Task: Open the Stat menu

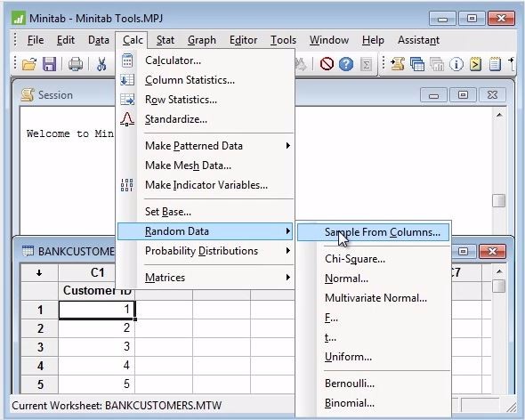Action: [166, 40]
